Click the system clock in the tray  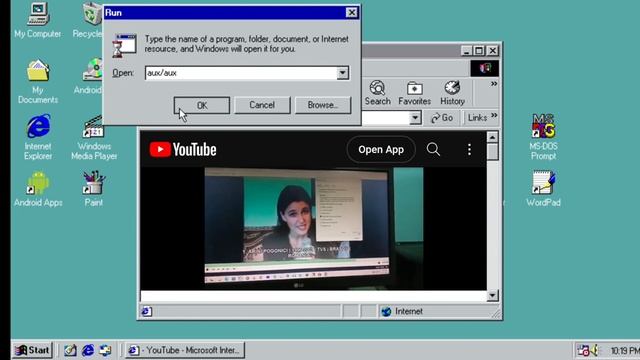coord(624,351)
